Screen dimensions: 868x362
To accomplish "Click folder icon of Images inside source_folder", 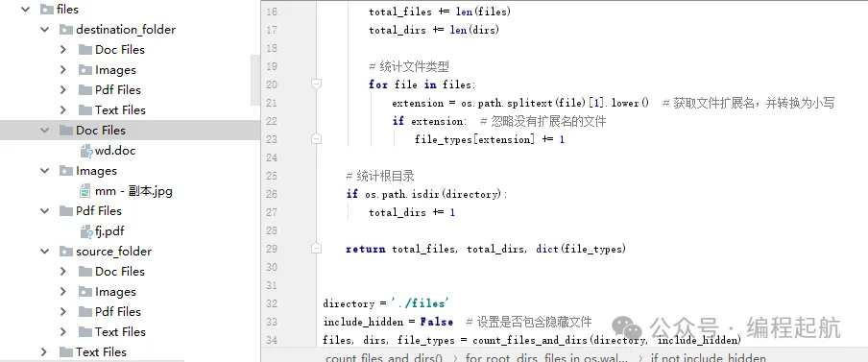I will 85,292.
